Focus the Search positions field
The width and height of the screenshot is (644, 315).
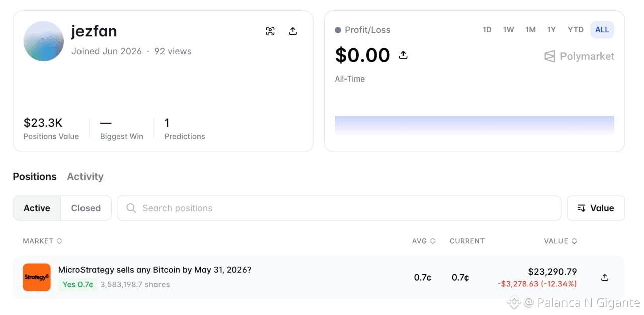339,208
